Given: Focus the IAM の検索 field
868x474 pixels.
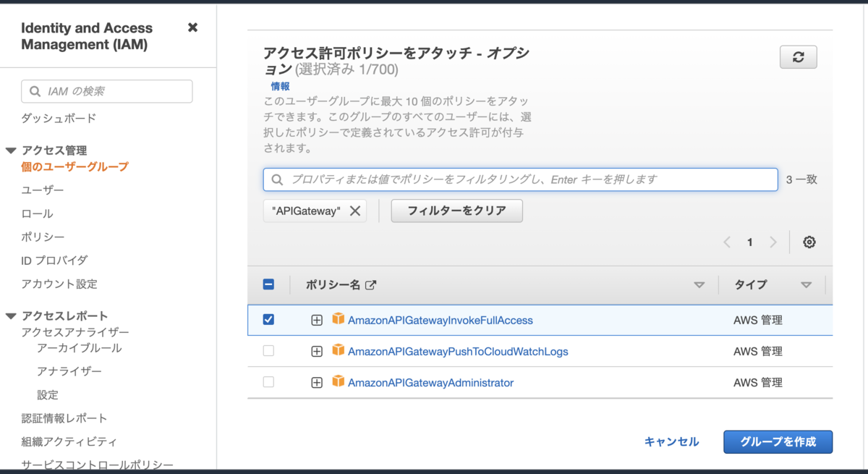Looking at the screenshot, I should tap(107, 91).
